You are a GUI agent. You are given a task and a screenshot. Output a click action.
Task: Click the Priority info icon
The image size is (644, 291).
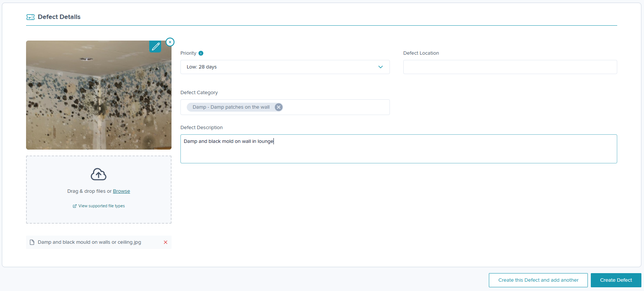(201, 53)
